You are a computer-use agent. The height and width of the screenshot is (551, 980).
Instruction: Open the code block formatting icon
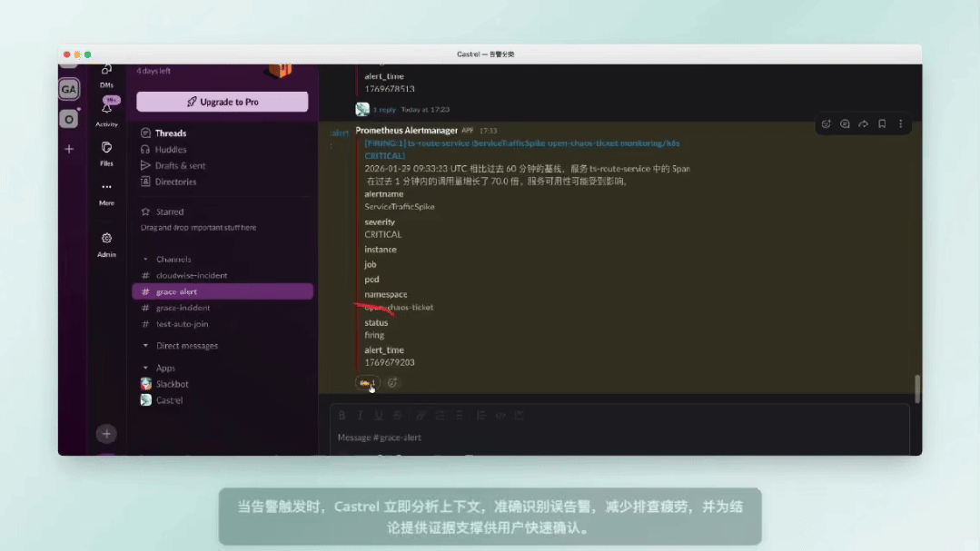pos(520,415)
